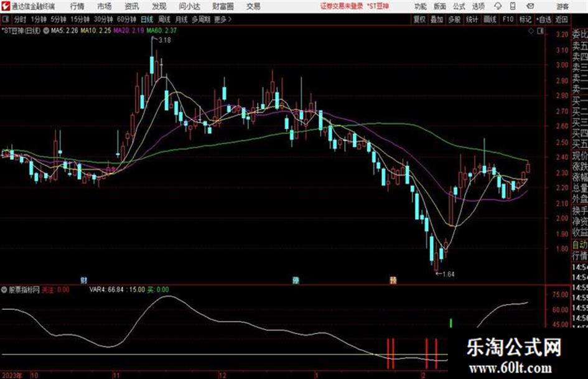Image resolution: width=588 pixels, height=379 pixels.
Task: Click the 游客 guest account label
Action: point(562,6)
